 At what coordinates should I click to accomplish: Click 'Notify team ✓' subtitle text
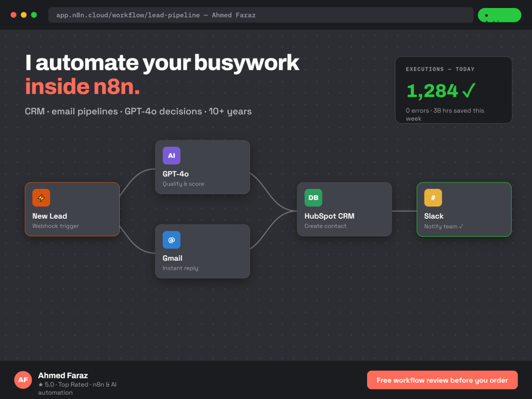click(444, 226)
